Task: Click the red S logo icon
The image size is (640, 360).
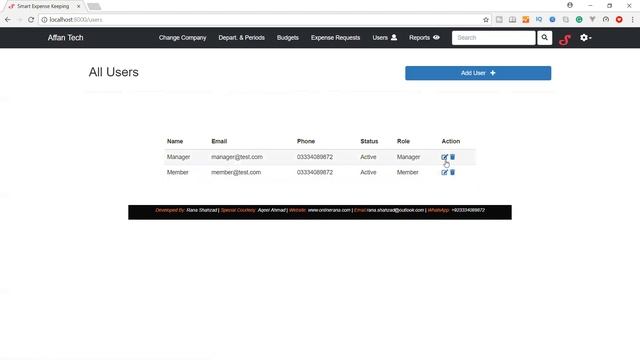Action: (565, 39)
